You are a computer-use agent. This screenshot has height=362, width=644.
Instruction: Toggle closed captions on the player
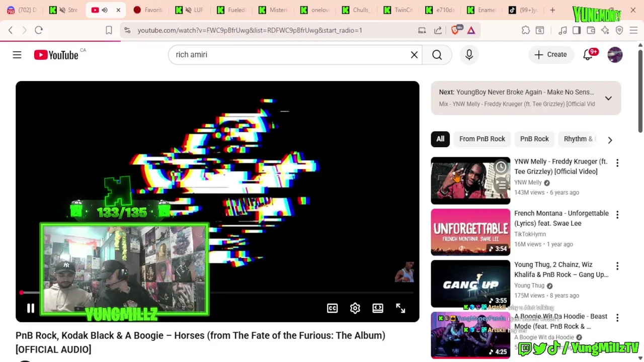(333, 308)
